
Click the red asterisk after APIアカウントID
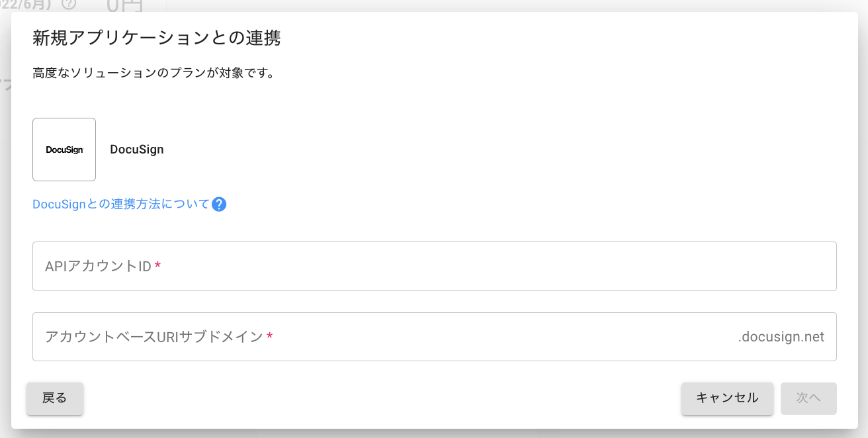click(157, 266)
